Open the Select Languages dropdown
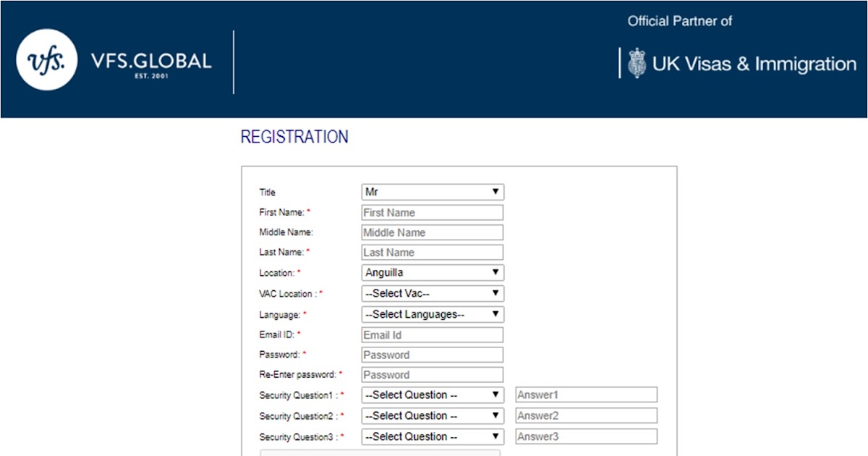Screen dimensions: 868x456 [x=433, y=315]
